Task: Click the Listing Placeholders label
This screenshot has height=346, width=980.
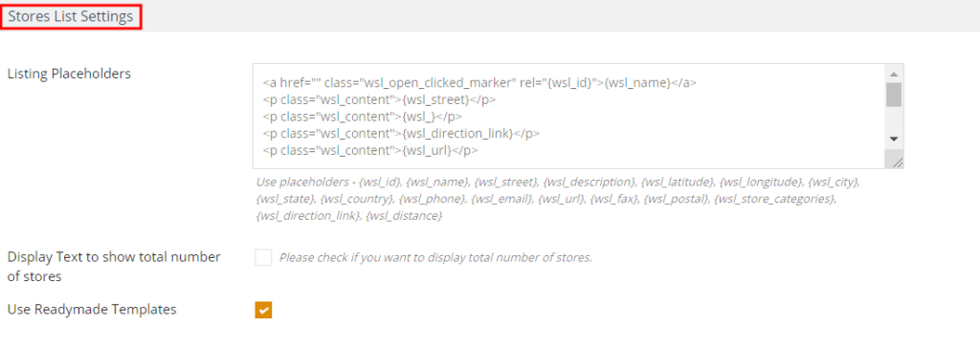Action: pyautogui.click(x=69, y=74)
